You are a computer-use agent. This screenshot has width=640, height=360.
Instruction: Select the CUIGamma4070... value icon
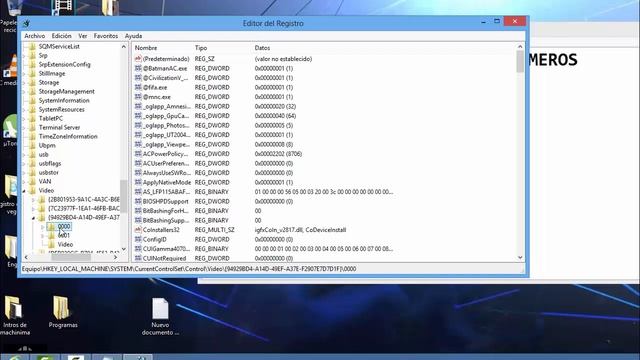(138, 249)
